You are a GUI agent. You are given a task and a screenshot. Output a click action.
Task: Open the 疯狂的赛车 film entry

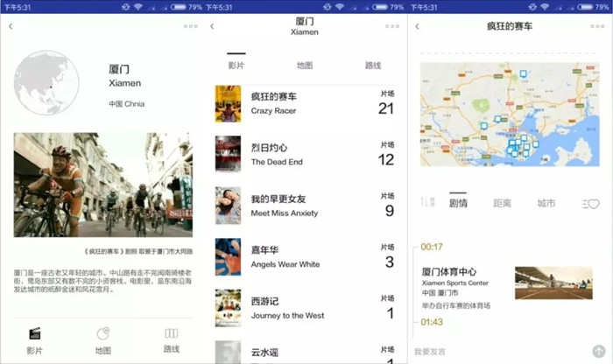click(x=305, y=104)
